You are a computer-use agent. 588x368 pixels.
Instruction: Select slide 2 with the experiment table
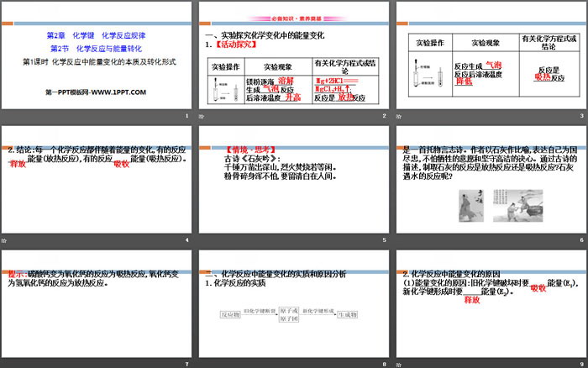[292, 59]
